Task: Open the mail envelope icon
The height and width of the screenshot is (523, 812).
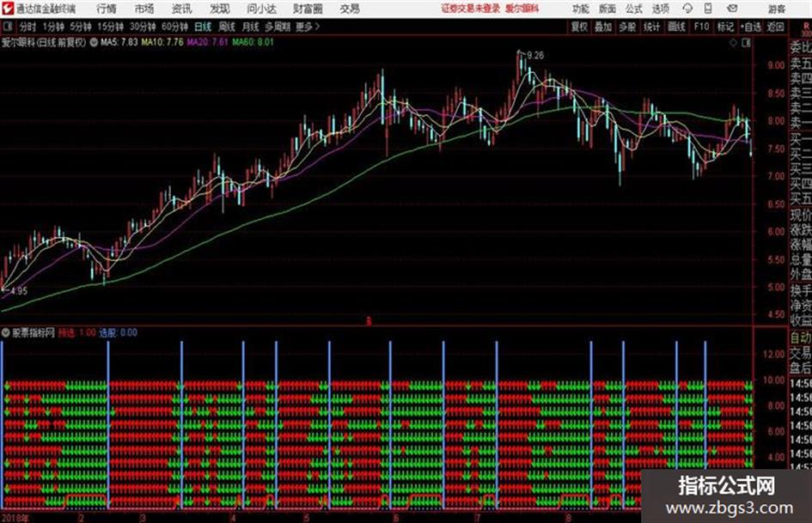Action: click(732, 9)
